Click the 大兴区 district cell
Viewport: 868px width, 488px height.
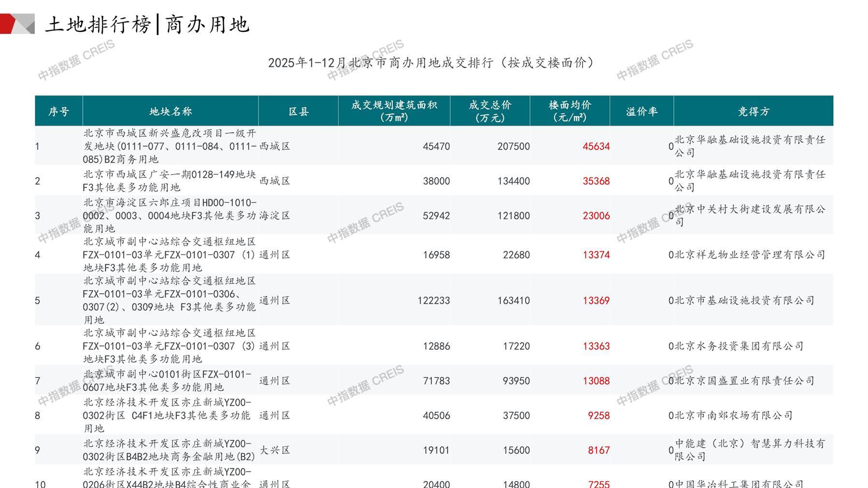[x=275, y=450]
